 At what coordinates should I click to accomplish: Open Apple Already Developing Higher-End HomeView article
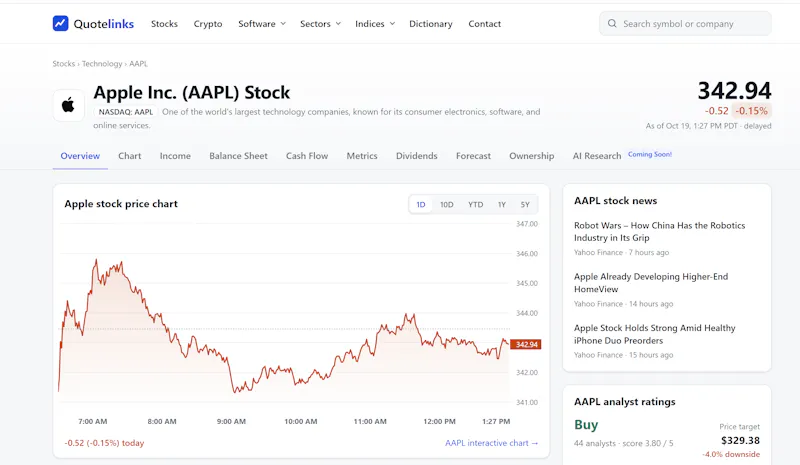(651, 283)
